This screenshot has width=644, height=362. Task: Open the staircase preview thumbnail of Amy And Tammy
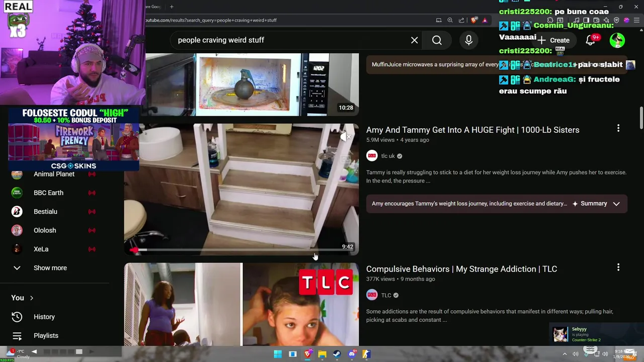(x=242, y=190)
